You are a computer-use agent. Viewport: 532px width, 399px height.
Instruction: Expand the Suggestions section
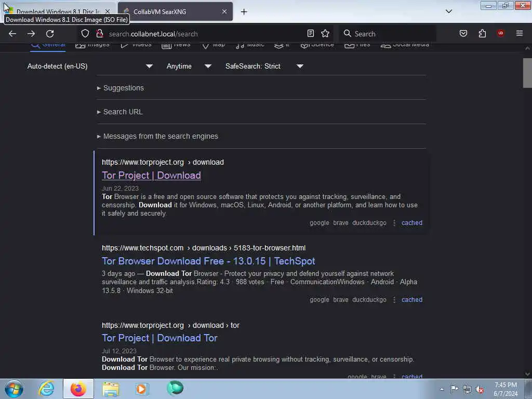(x=121, y=88)
